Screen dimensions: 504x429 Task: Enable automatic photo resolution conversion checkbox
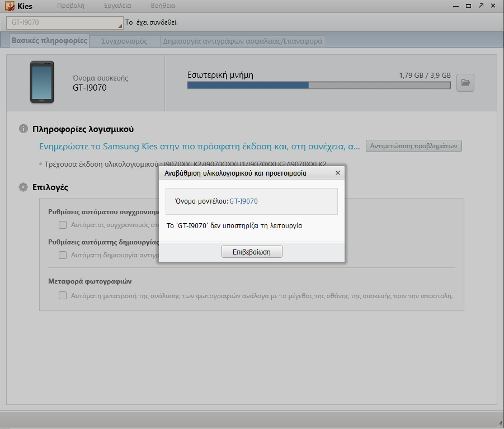(63, 295)
